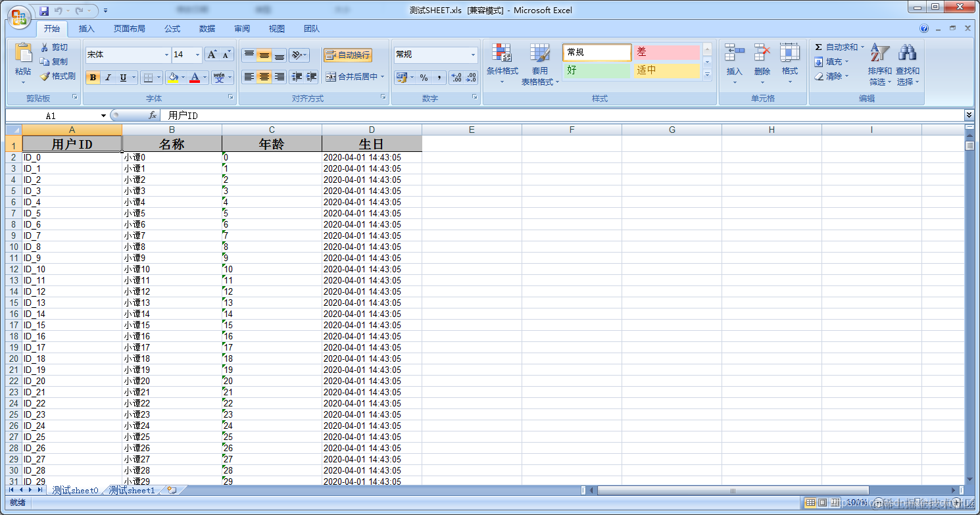
Task: Open the 页面布局 ribbon tab
Action: pos(130,29)
